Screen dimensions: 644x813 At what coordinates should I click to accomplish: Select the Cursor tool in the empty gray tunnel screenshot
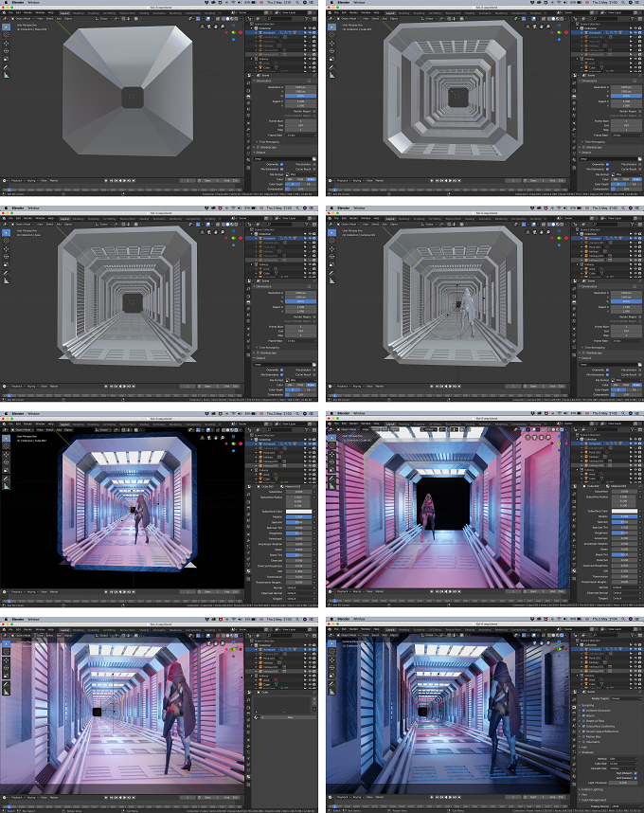[7, 241]
